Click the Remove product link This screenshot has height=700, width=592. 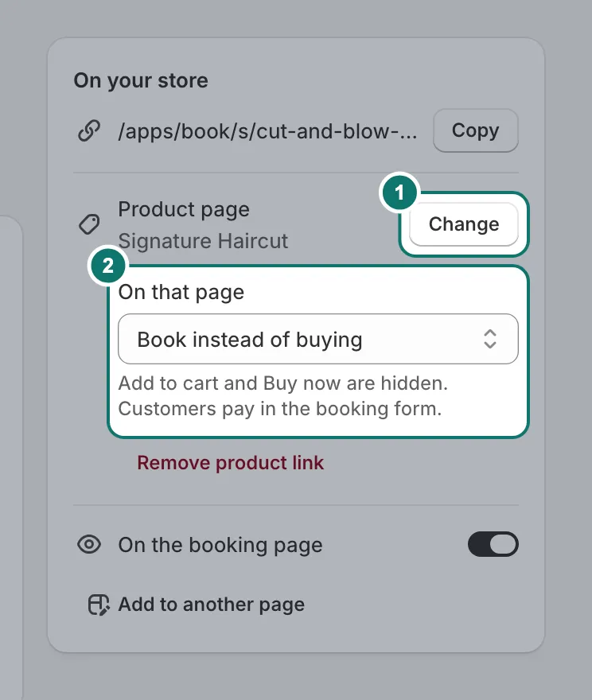(x=231, y=462)
